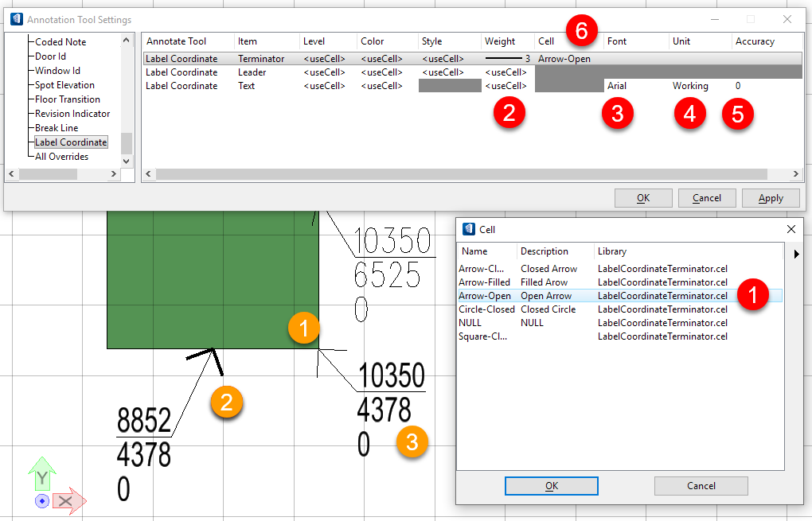Screen dimensions: 812x521
Task: Click the Cell column header in settings table
Action: click(546, 41)
